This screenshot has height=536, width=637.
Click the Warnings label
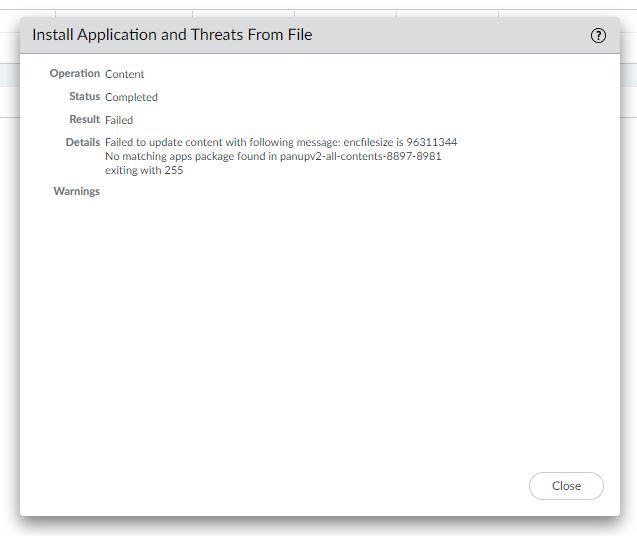click(77, 192)
